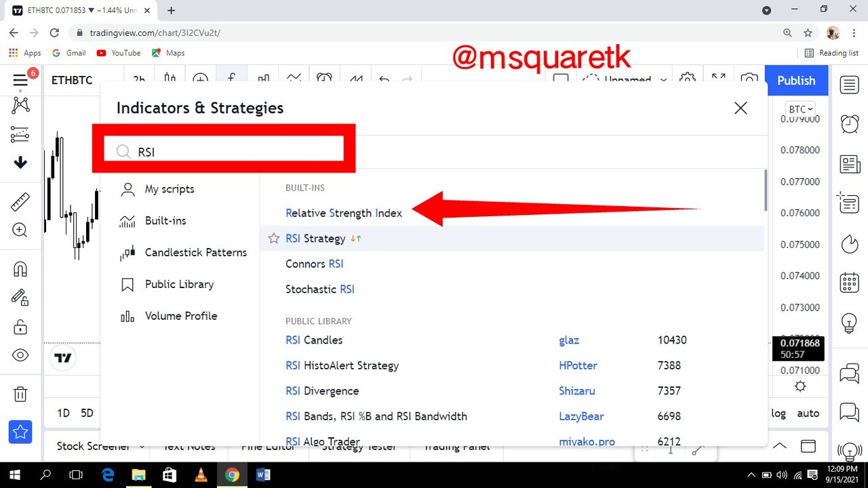The width and height of the screenshot is (868, 488).
Task: Open the Reading list in Chrome
Action: click(x=832, y=53)
